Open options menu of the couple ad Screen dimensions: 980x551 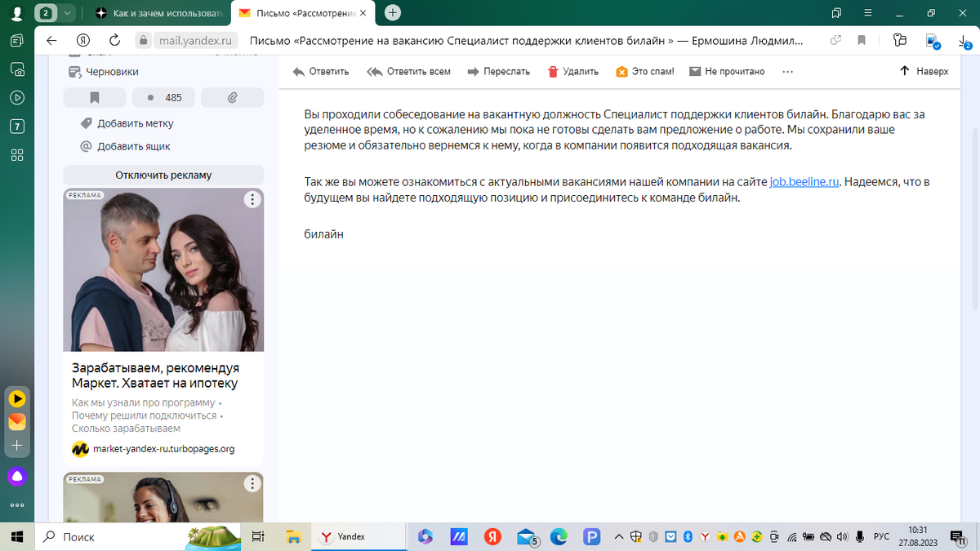tap(253, 200)
